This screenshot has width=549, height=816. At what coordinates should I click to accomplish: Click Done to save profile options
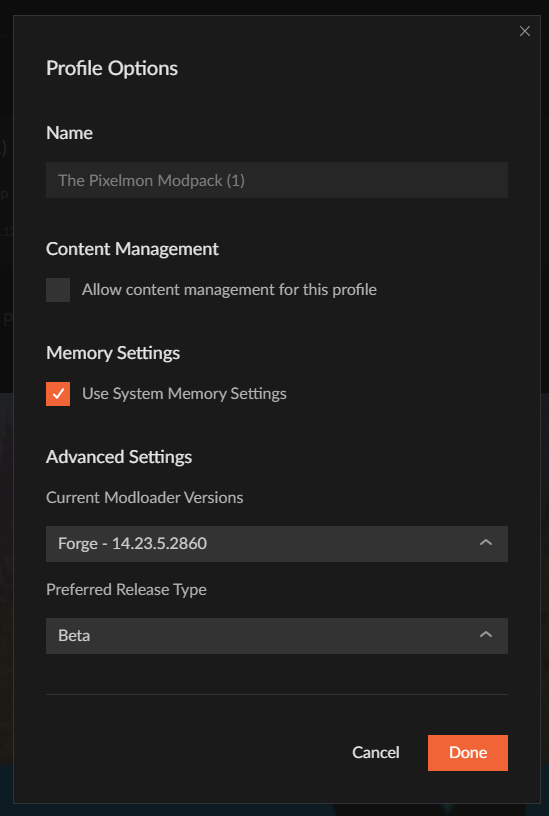pos(468,753)
